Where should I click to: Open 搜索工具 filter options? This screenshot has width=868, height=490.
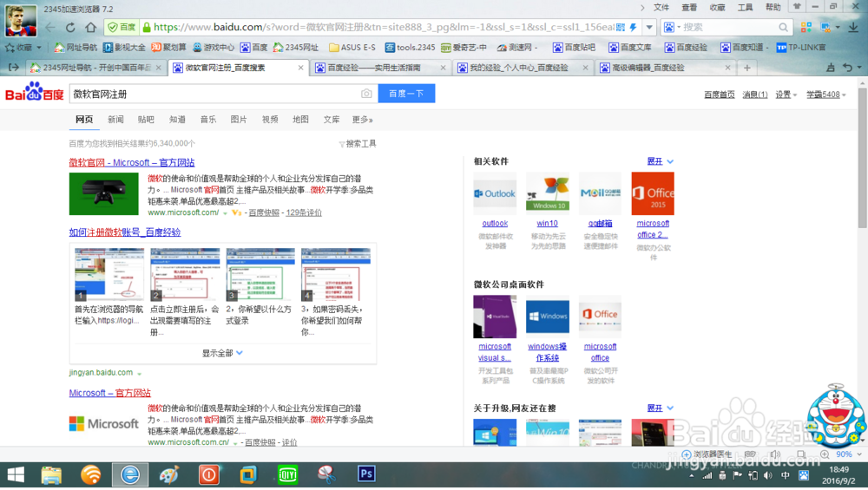pos(358,144)
